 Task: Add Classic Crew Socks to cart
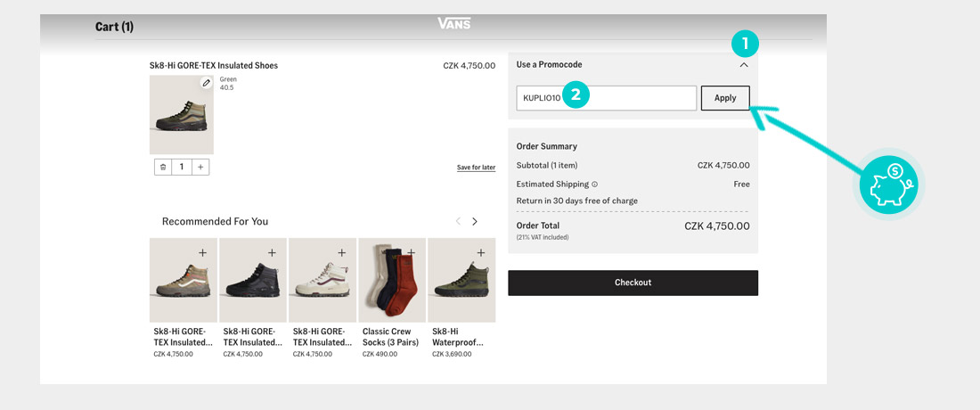click(411, 252)
